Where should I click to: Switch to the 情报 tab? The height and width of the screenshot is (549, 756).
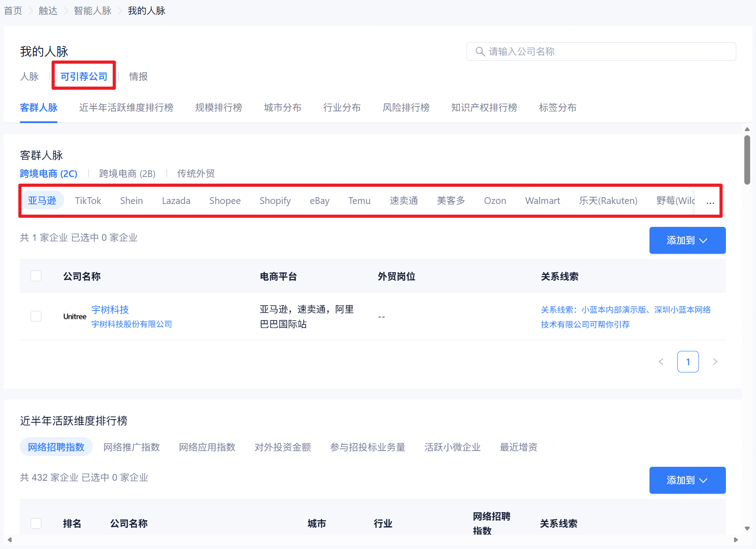138,77
